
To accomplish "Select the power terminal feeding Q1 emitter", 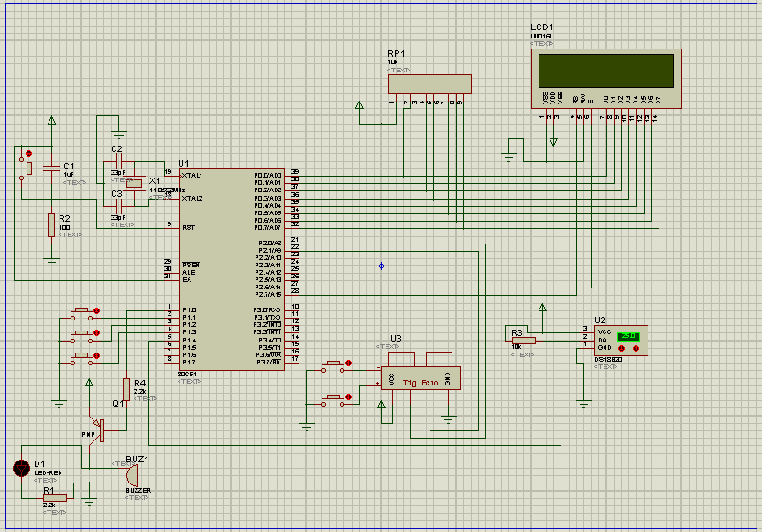I will [89, 383].
